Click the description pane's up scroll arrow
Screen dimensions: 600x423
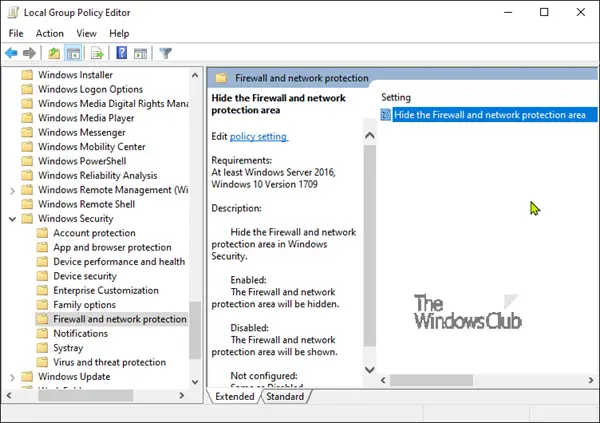coord(370,135)
